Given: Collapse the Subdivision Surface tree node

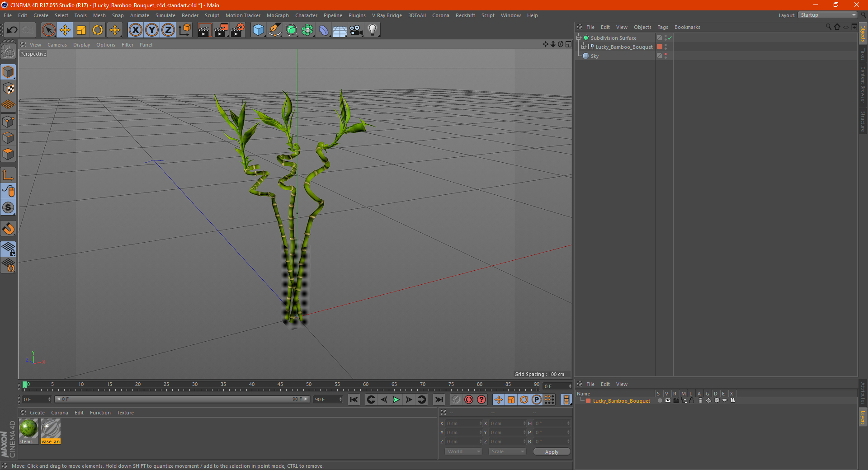Looking at the screenshot, I should [578, 38].
